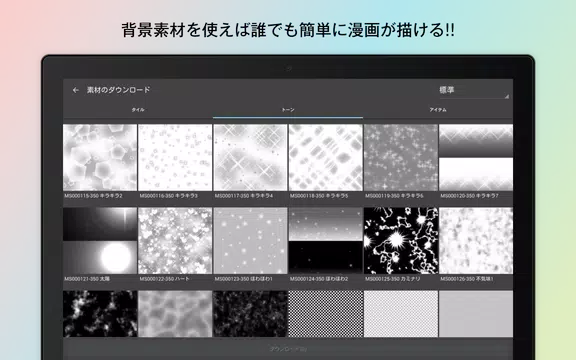Viewport: 576px width, 360px height.
Task: Click the label MS000125-350 カミナリ
Action: (x=393, y=279)
